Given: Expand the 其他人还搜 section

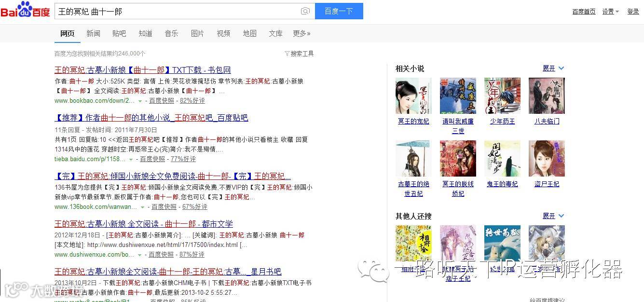Looking at the screenshot, I should [x=553, y=216].
